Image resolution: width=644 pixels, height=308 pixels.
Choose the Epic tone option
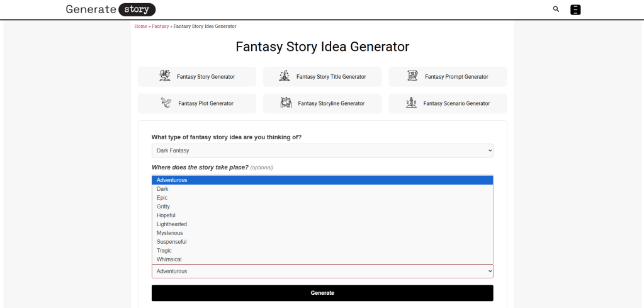[162, 198]
